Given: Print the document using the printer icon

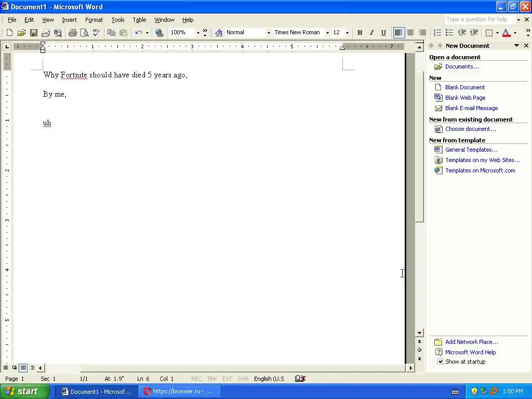Looking at the screenshot, I should (x=72, y=33).
